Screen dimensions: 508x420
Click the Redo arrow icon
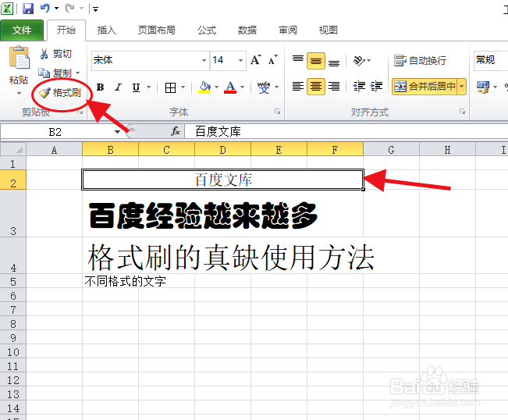[x=69, y=9]
